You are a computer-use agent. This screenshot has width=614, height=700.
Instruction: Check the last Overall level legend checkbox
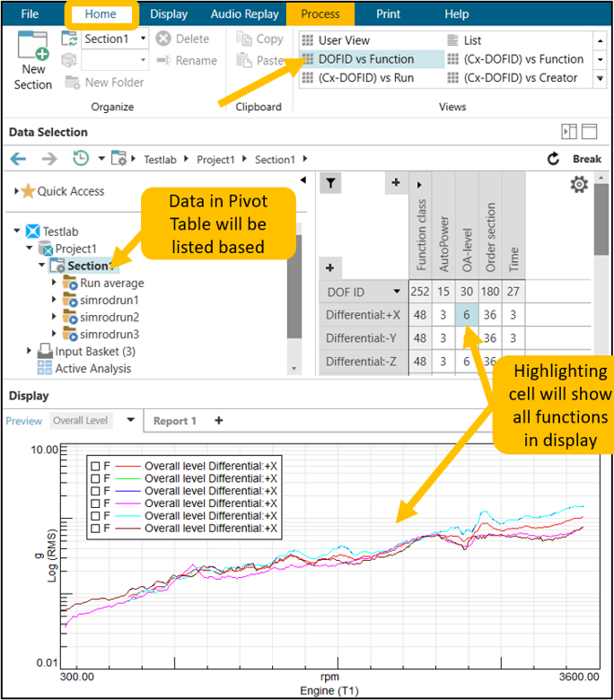click(94, 529)
